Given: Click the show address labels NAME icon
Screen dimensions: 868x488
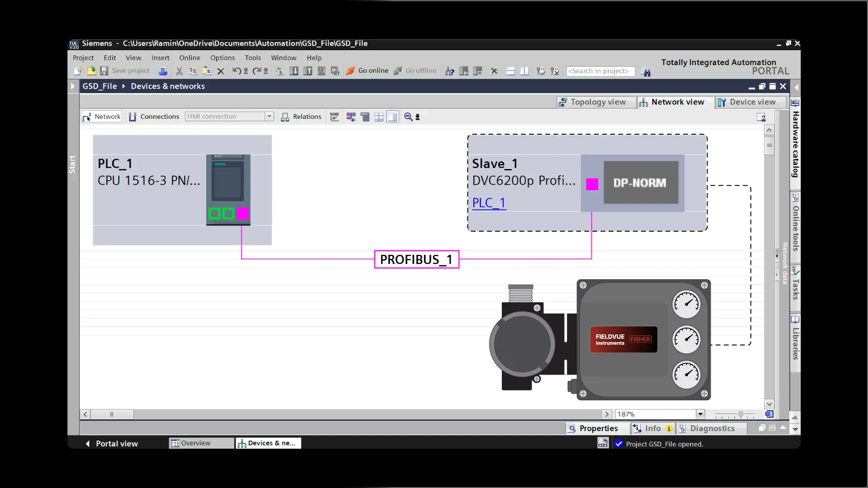Looking at the screenshot, I should tap(335, 117).
